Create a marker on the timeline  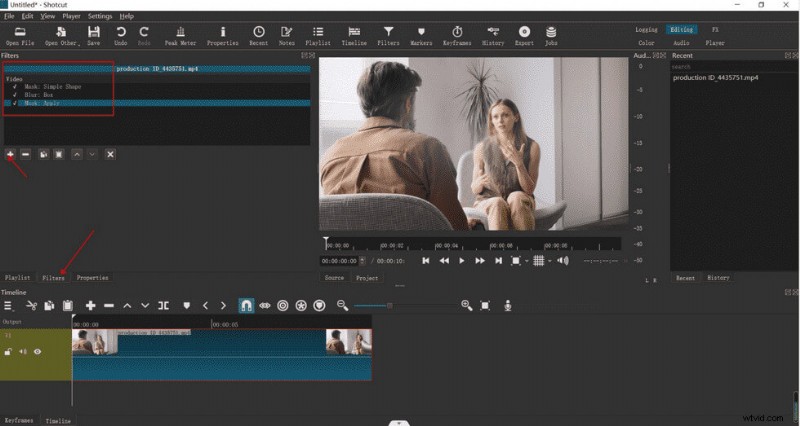click(187, 306)
